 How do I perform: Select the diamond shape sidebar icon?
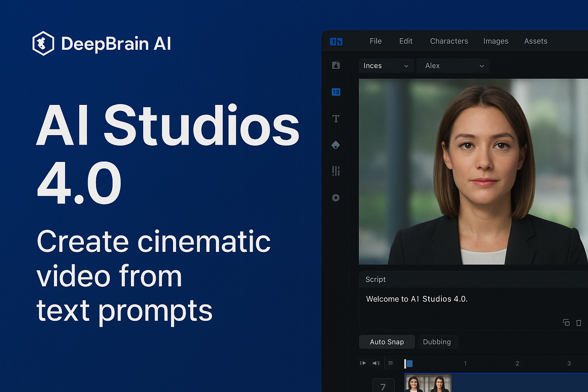(x=336, y=145)
